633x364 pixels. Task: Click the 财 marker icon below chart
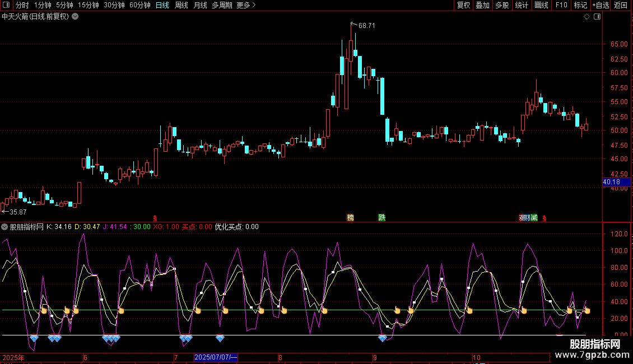coord(528,217)
